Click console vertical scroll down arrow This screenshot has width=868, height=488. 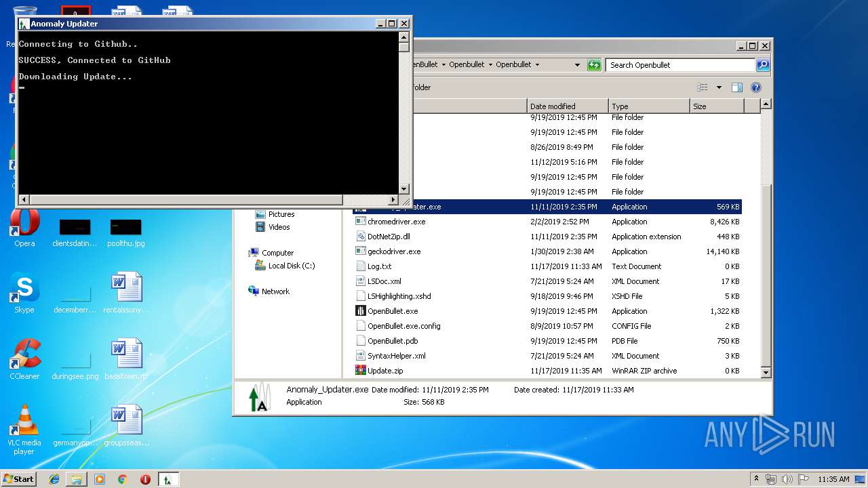tap(403, 189)
